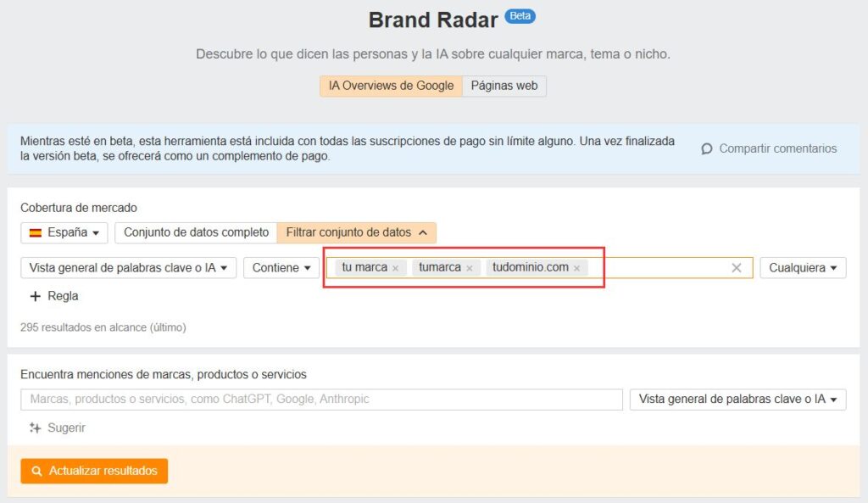Click the 295 resultados en alcance text
The width and height of the screenshot is (868, 503).
tap(103, 327)
